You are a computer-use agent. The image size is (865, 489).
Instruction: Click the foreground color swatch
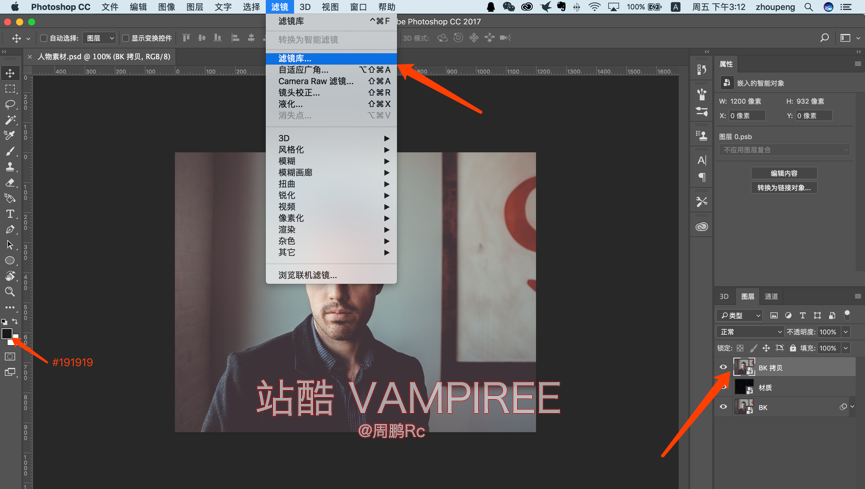(7, 333)
